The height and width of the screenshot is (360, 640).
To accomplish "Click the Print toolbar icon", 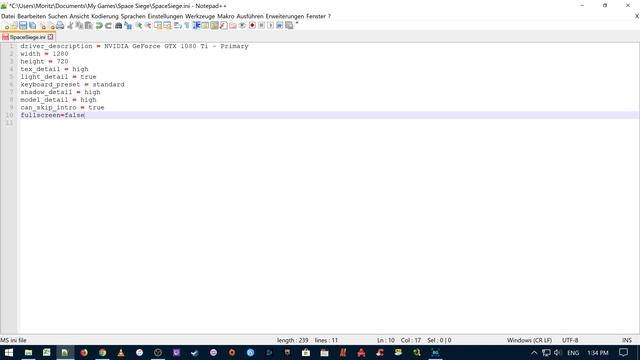I will (x=60, y=26).
